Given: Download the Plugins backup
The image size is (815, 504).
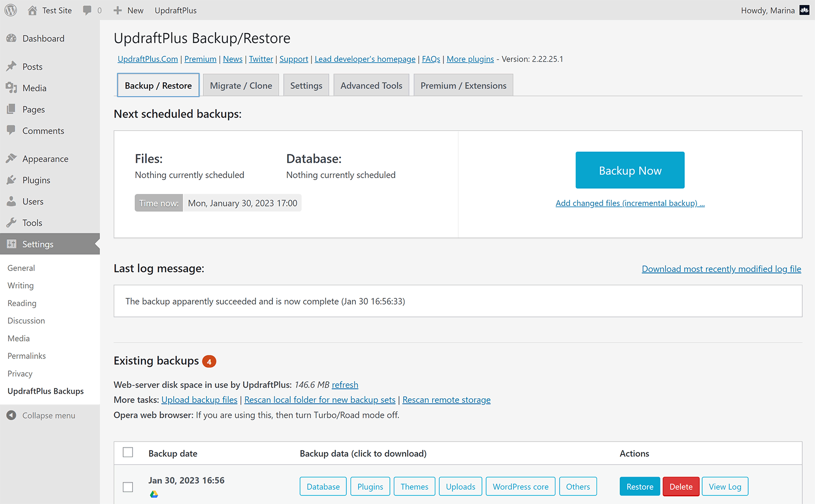Looking at the screenshot, I should click(x=370, y=486).
